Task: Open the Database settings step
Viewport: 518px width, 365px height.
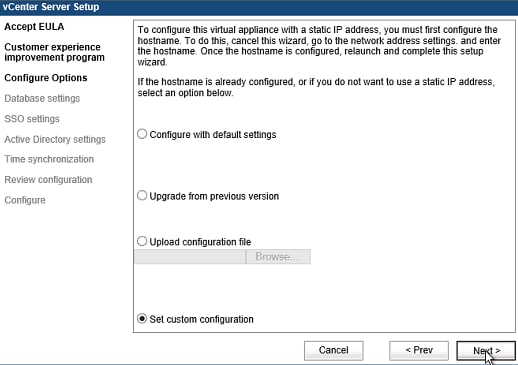Action: [x=42, y=98]
